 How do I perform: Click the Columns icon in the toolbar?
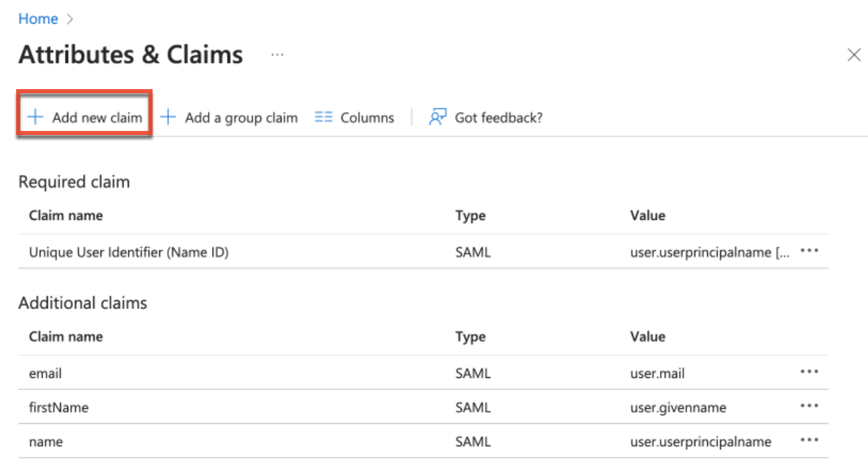tap(324, 117)
